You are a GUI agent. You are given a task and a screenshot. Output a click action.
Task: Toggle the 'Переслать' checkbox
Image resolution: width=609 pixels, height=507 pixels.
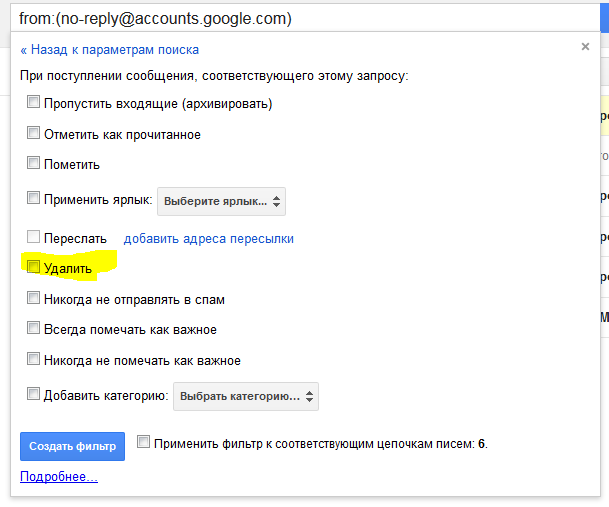pos(34,238)
